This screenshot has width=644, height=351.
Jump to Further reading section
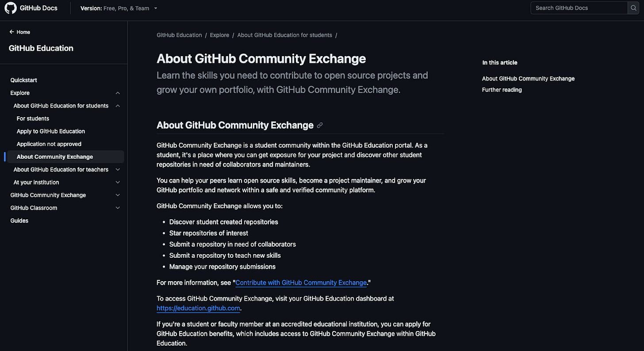[502, 90]
